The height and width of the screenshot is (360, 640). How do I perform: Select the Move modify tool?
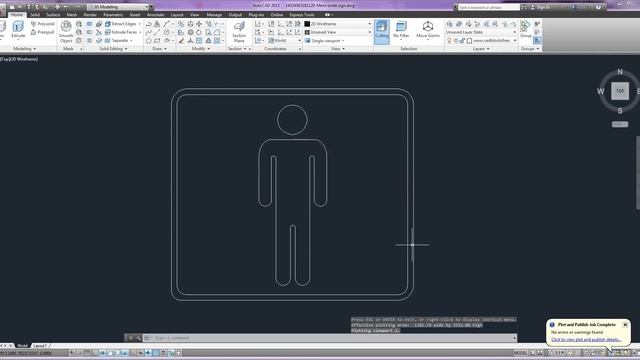tap(199, 24)
